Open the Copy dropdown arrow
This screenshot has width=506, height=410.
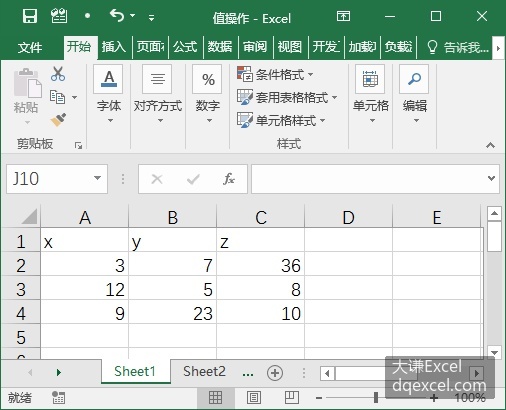[x=75, y=97]
